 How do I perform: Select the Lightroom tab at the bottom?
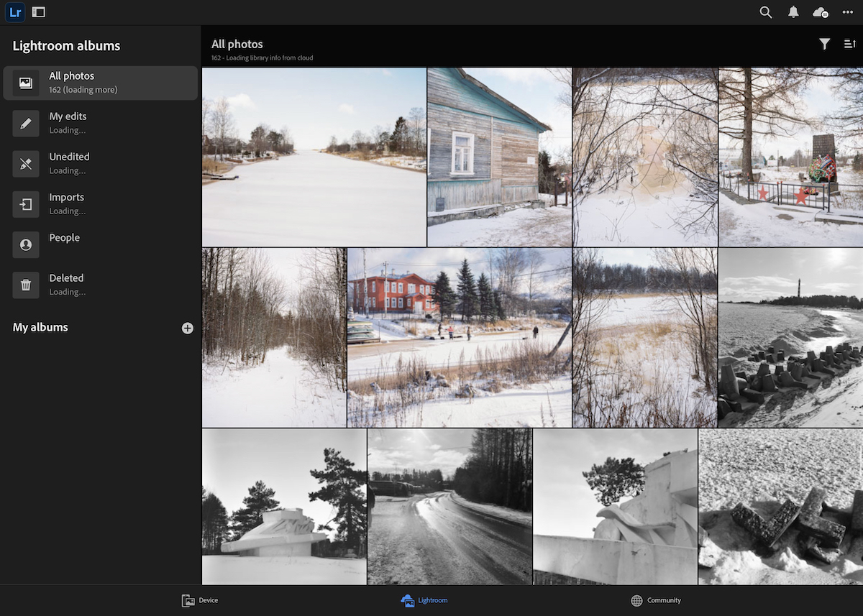pos(424,600)
